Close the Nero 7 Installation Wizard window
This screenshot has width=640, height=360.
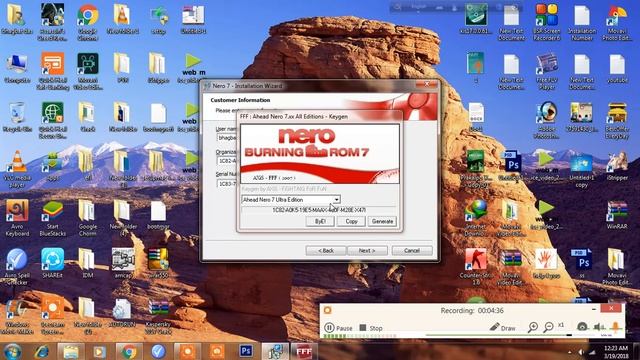[x=427, y=84]
